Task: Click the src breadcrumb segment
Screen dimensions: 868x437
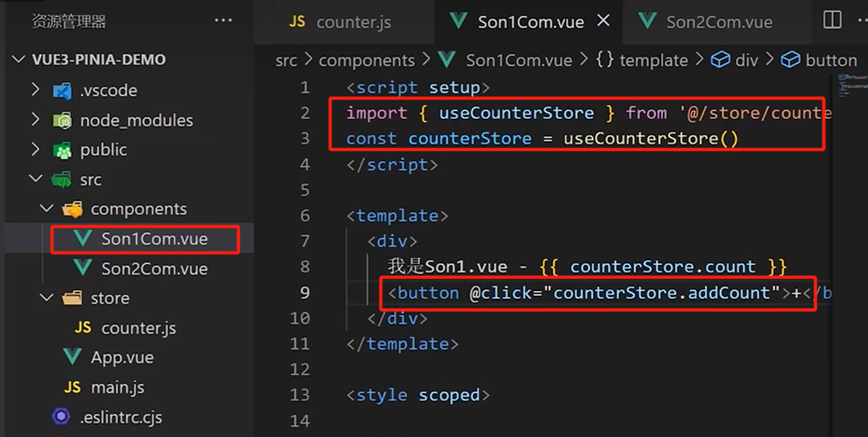Action: (286, 60)
